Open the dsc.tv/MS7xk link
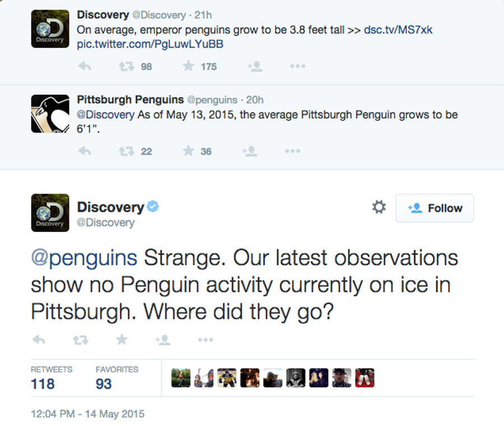 tap(398, 30)
